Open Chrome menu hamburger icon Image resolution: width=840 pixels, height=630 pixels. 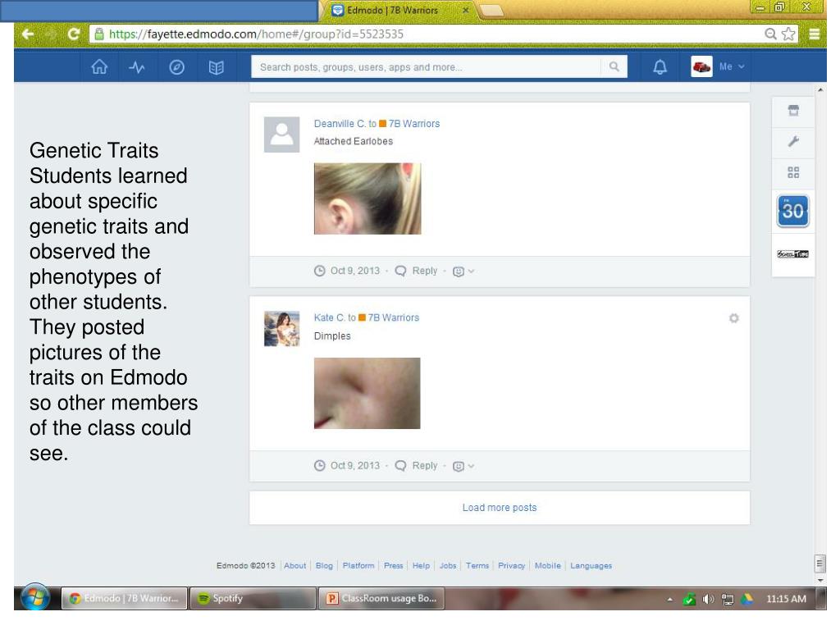(815, 34)
